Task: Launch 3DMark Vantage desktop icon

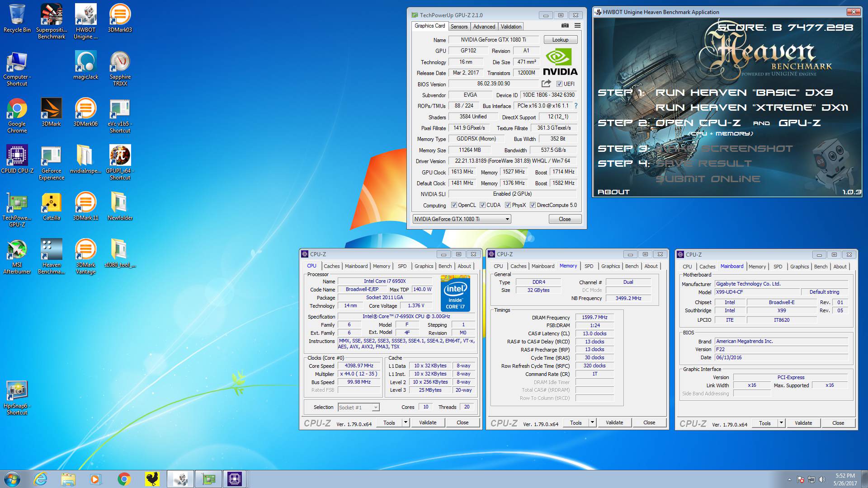Action: point(85,257)
